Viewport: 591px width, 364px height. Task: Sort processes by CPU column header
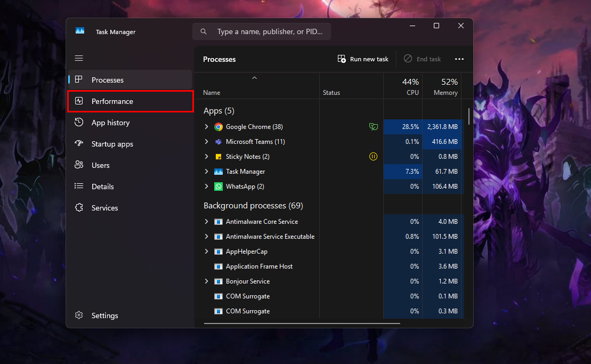[x=403, y=86]
